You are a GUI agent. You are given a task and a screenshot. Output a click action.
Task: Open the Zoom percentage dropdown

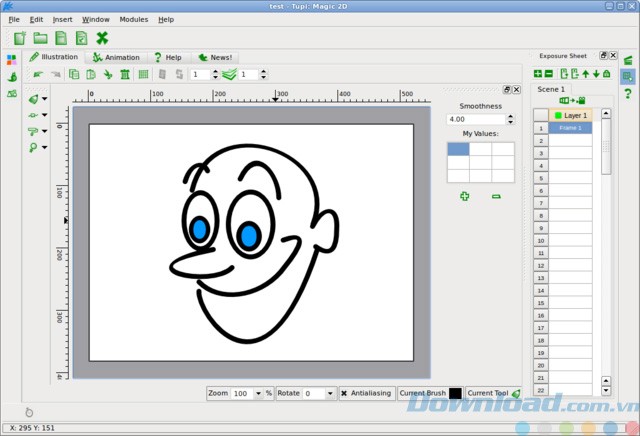coord(257,394)
